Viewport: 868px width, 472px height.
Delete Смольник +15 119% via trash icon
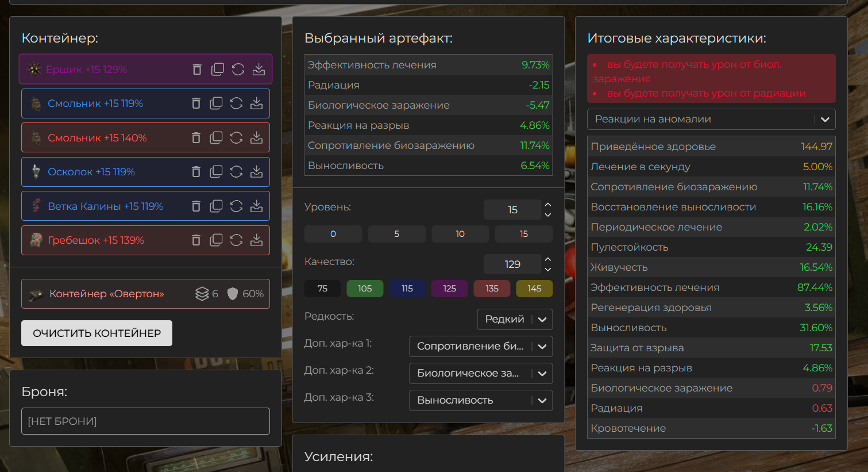pyautogui.click(x=196, y=103)
